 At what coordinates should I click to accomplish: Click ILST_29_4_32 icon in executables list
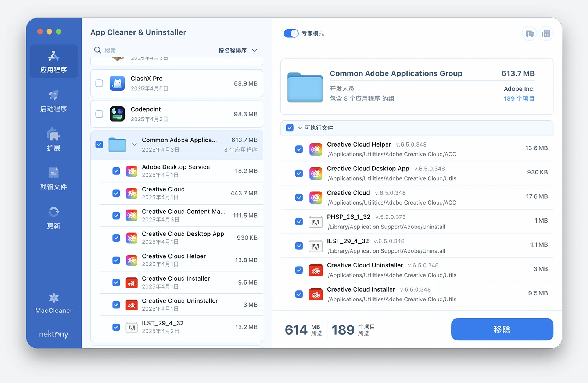pos(316,246)
